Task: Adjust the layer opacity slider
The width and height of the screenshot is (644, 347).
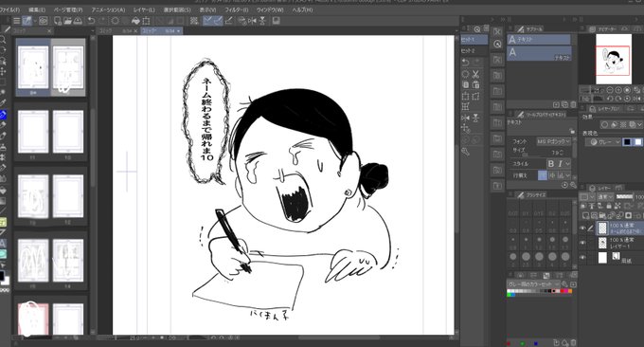Action: click(x=625, y=197)
